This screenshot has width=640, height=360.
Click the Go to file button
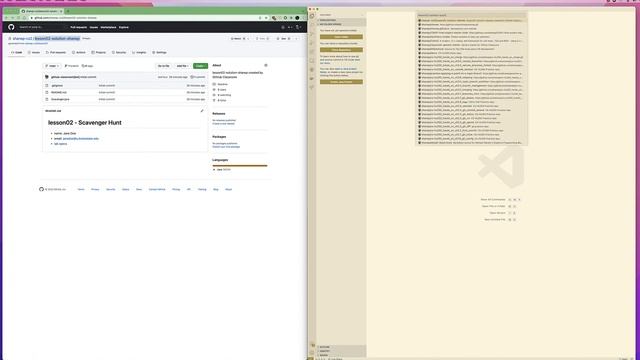pyautogui.click(x=164, y=66)
